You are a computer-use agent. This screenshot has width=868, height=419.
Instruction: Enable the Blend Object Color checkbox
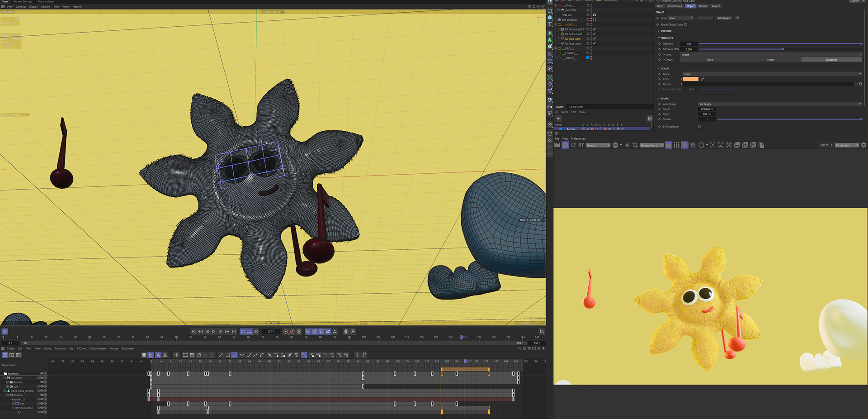point(685,24)
